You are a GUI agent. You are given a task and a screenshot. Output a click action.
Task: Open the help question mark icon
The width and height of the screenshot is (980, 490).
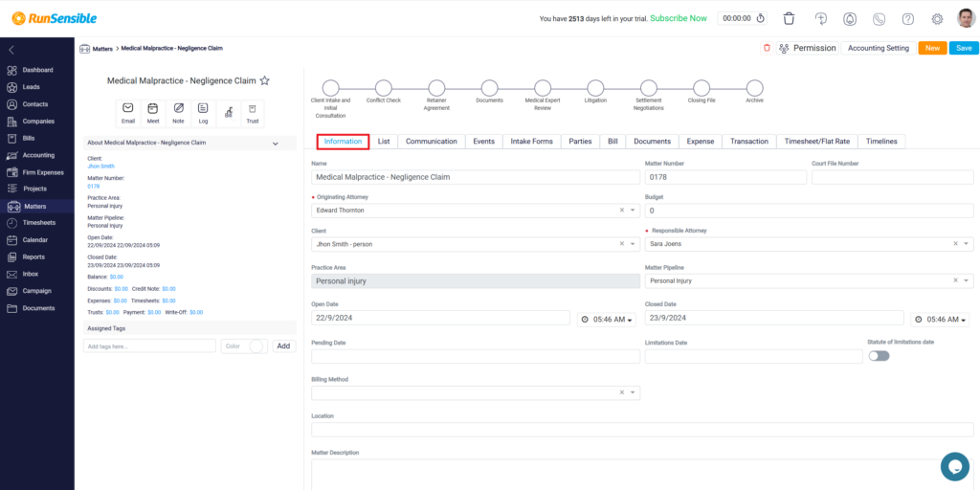pos(908,19)
